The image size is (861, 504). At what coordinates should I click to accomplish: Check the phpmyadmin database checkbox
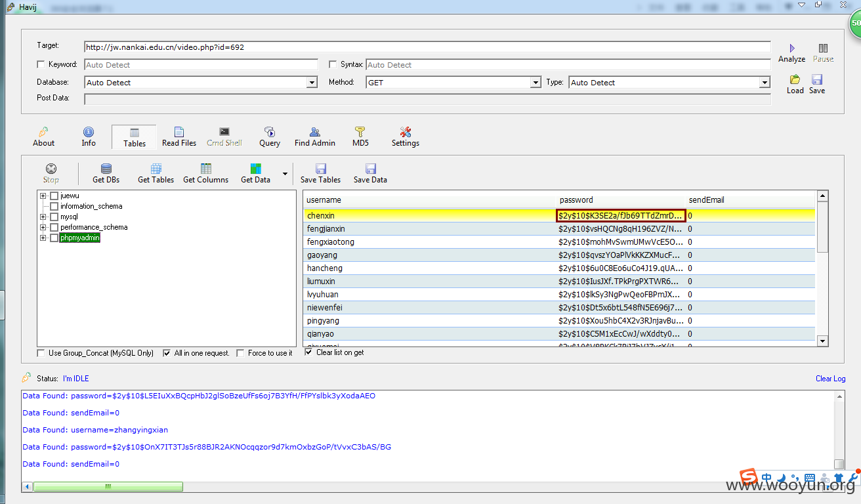pyautogui.click(x=54, y=238)
